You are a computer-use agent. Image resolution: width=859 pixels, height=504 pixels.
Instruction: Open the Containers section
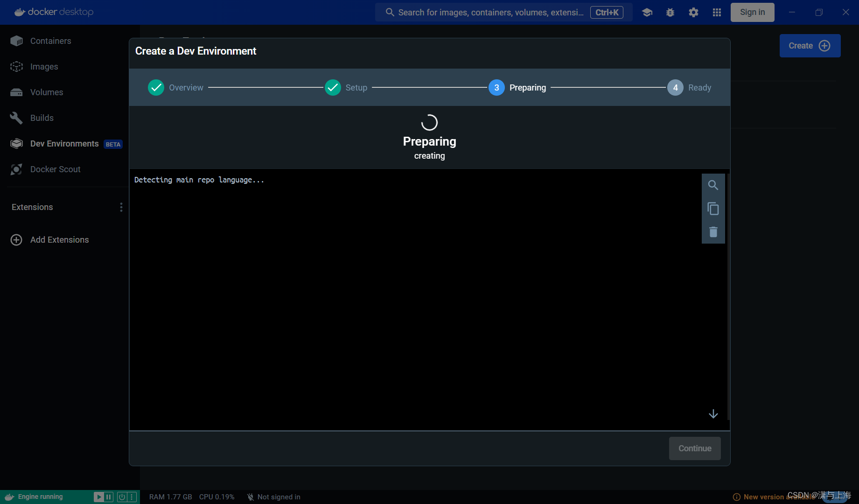tap(50, 41)
